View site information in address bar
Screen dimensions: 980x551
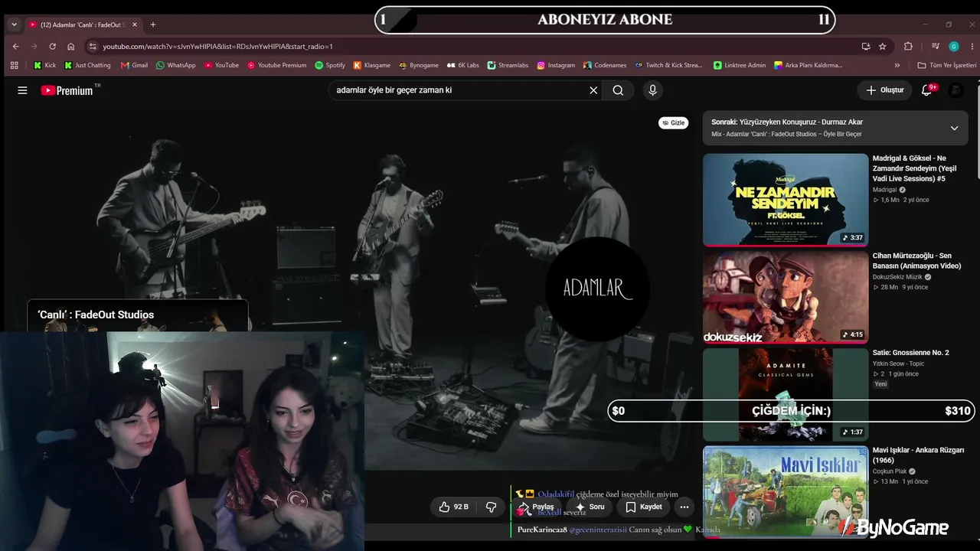pos(93,46)
